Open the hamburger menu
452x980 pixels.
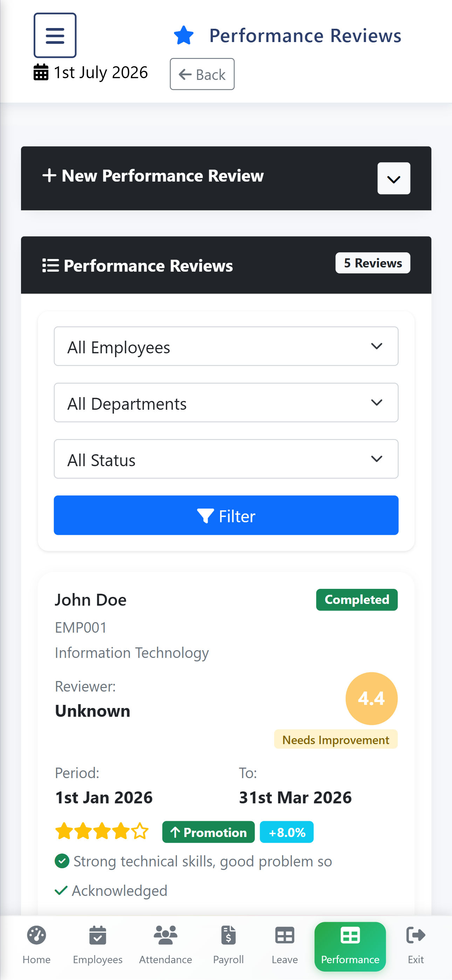55,35
